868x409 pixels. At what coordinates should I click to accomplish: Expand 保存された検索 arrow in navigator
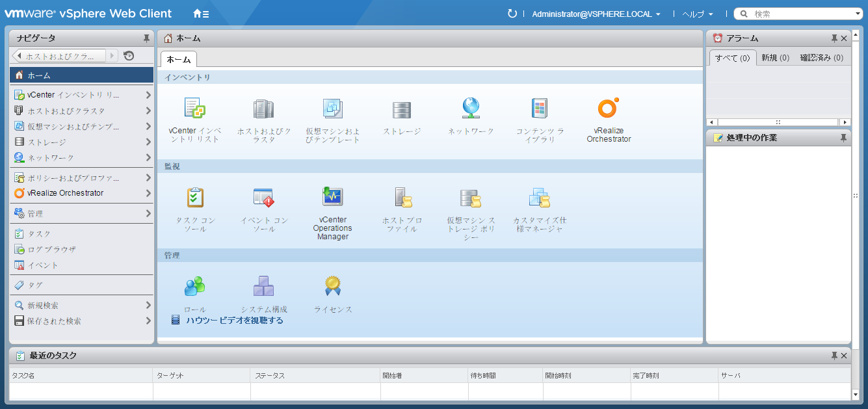tap(148, 321)
